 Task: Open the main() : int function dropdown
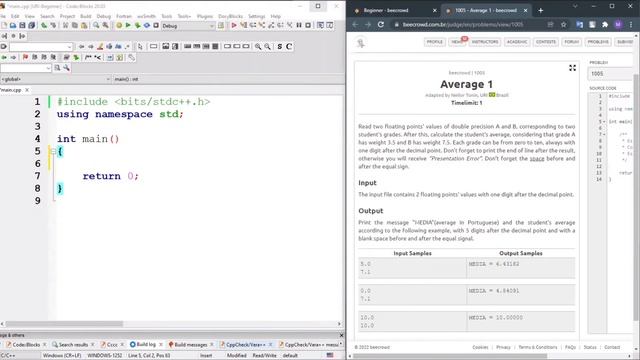click(x=229, y=79)
